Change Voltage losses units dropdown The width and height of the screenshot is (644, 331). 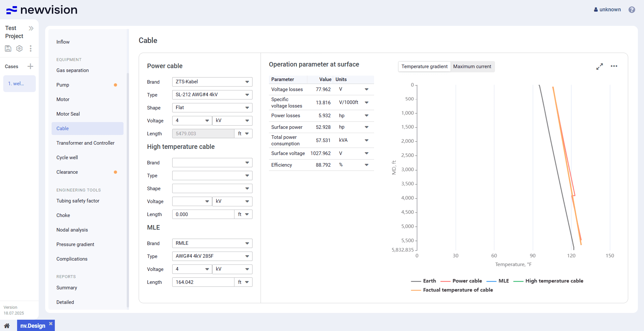(366, 89)
